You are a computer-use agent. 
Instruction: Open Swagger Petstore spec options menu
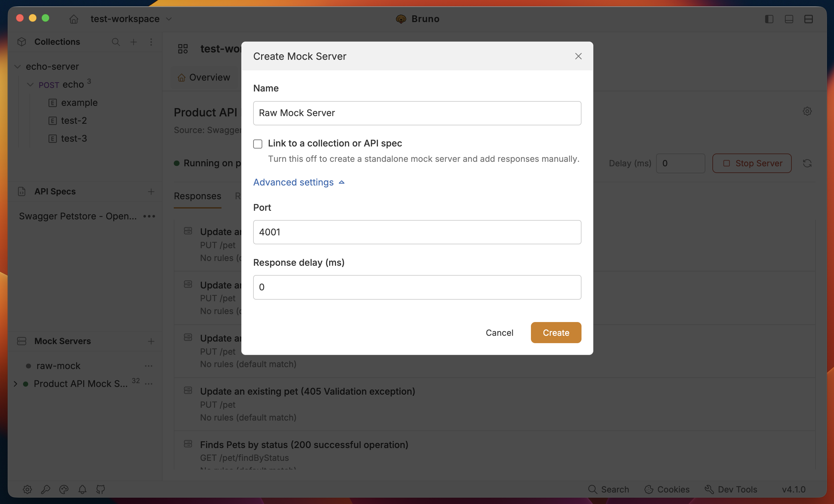149,216
